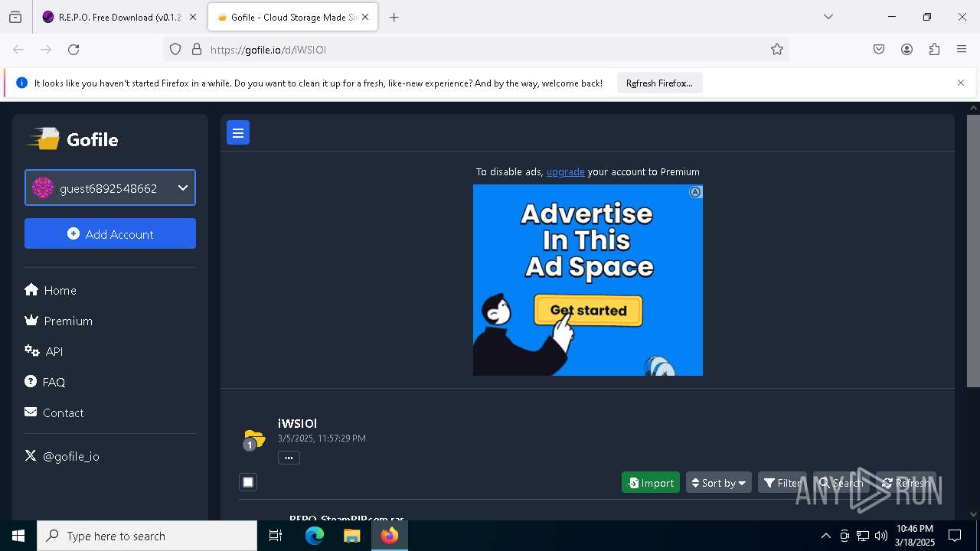The height and width of the screenshot is (551, 980).
Task: Click the browser forward arrow
Action: 46,49
